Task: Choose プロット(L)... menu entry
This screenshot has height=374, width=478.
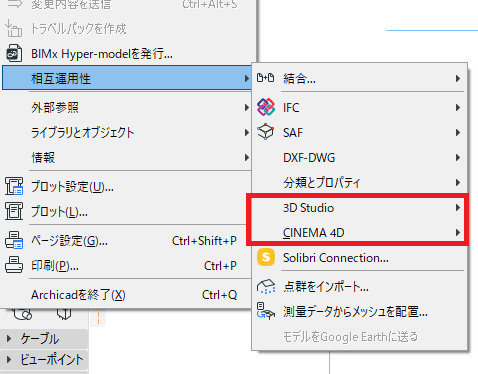Action: (x=127, y=211)
